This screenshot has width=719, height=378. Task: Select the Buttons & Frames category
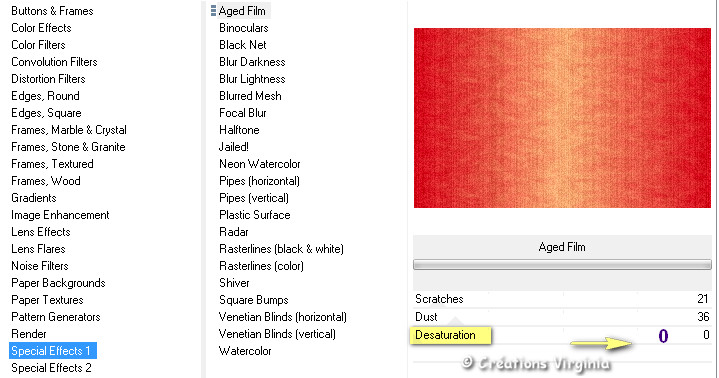click(52, 11)
